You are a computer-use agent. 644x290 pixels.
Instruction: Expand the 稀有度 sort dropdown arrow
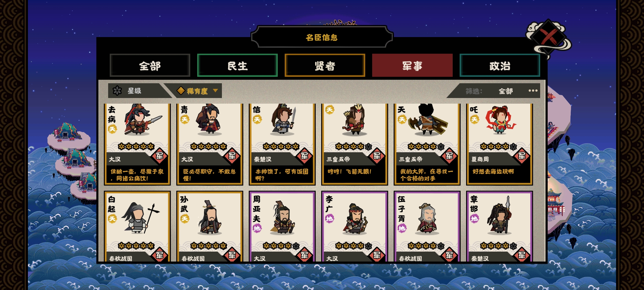coord(215,90)
